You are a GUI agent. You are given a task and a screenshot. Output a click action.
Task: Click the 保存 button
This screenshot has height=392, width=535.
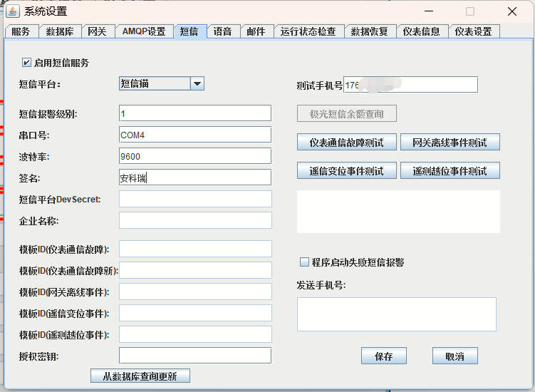point(383,356)
